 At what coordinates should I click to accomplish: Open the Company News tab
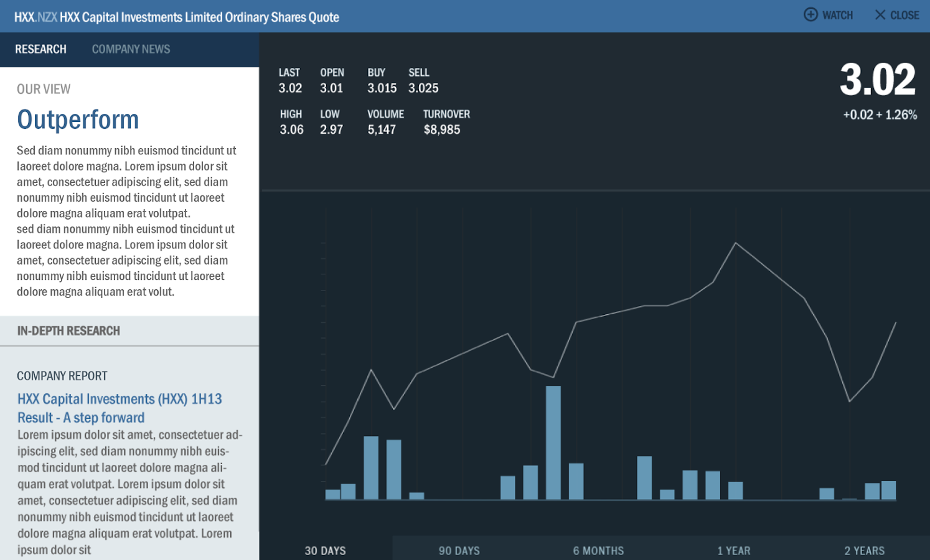coord(131,49)
